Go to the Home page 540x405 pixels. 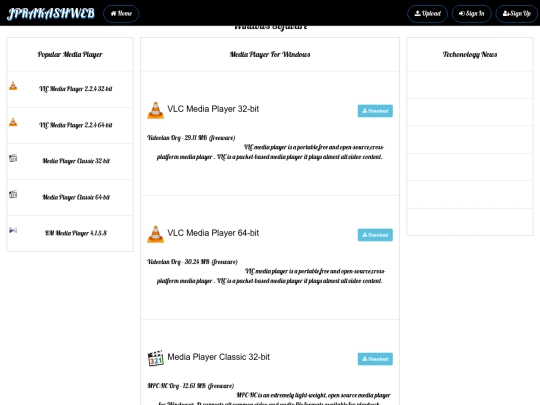point(121,14)
